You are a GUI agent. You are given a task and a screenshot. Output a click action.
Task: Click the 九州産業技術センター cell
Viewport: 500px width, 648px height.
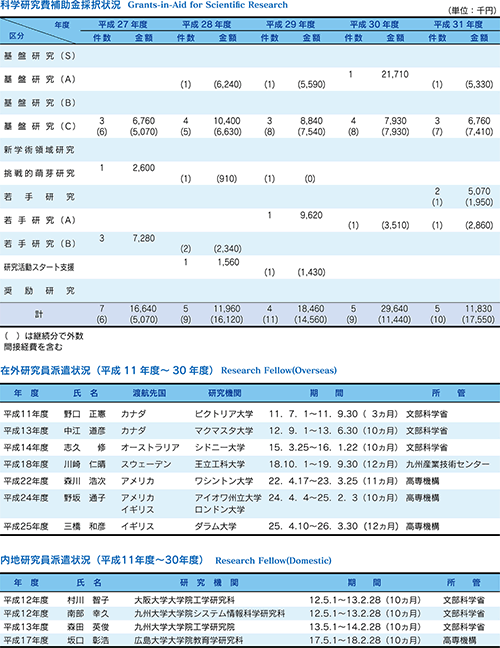(448, 465)
